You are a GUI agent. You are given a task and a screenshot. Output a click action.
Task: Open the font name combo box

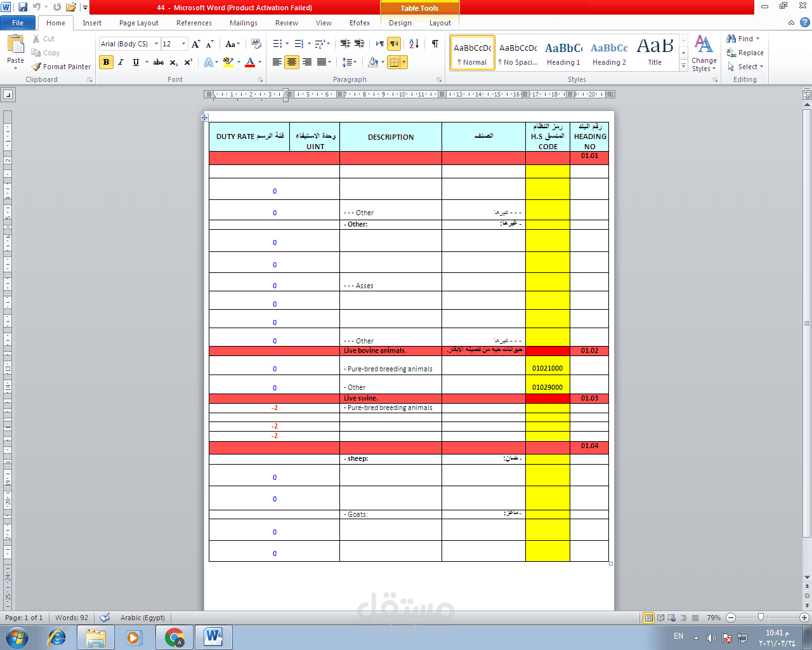[129, 44]
